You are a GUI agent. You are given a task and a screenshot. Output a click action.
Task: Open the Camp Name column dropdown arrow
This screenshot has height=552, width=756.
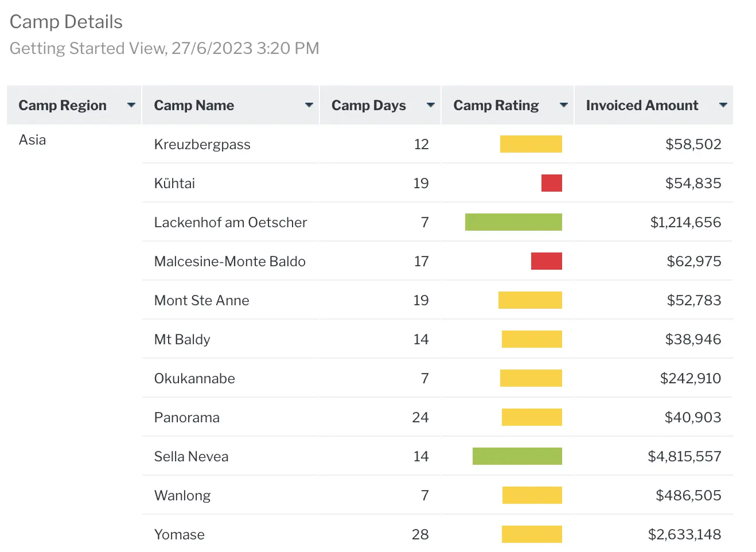(309, 105)
